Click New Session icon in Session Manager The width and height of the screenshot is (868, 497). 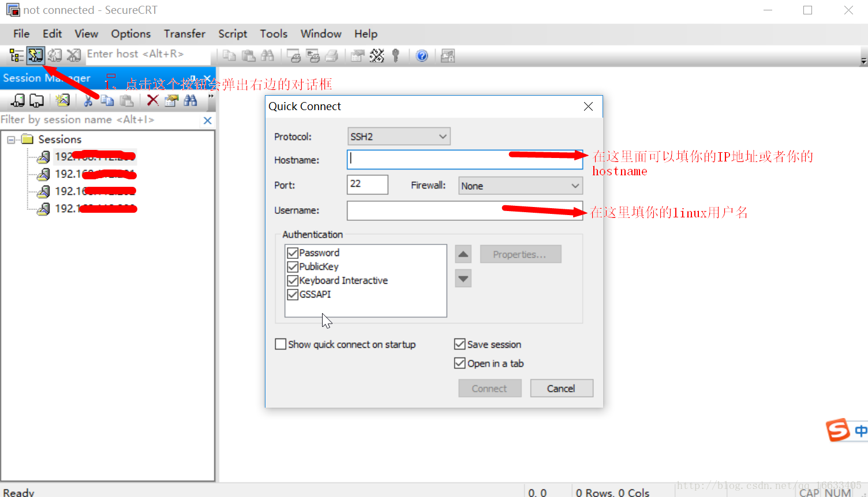(x=62, y=100)
